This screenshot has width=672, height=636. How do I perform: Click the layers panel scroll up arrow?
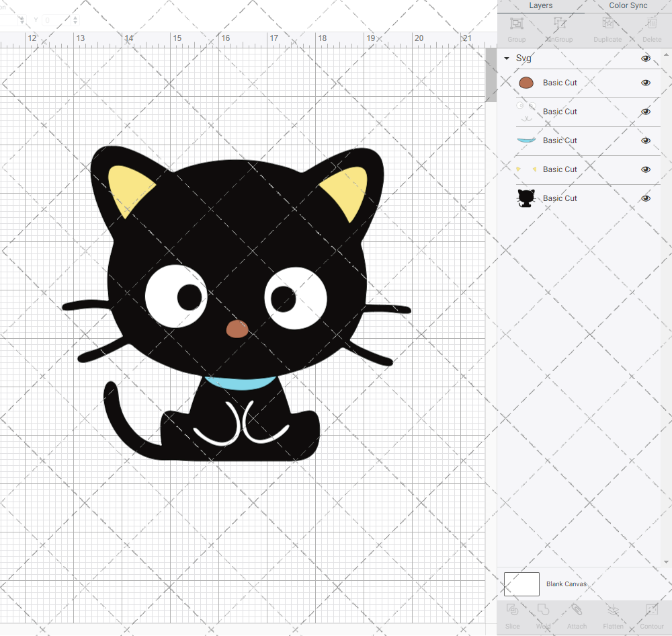coord(665,55)
